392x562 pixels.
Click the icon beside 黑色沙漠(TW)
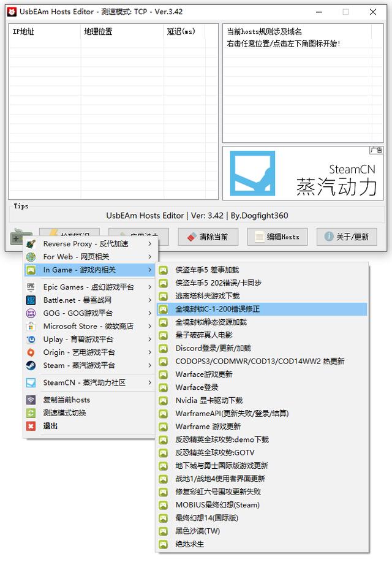click(164, 531)
